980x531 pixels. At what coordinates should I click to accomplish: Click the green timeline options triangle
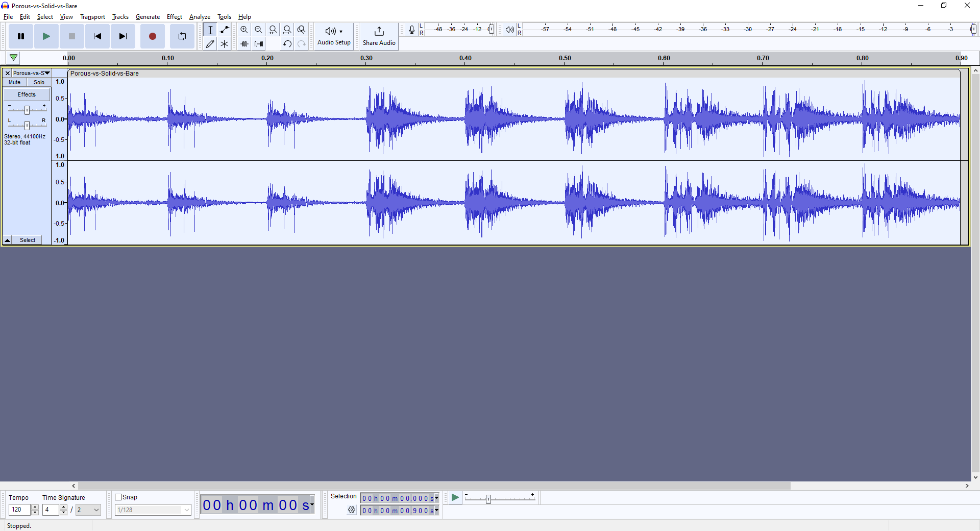(x=14, y=58)
